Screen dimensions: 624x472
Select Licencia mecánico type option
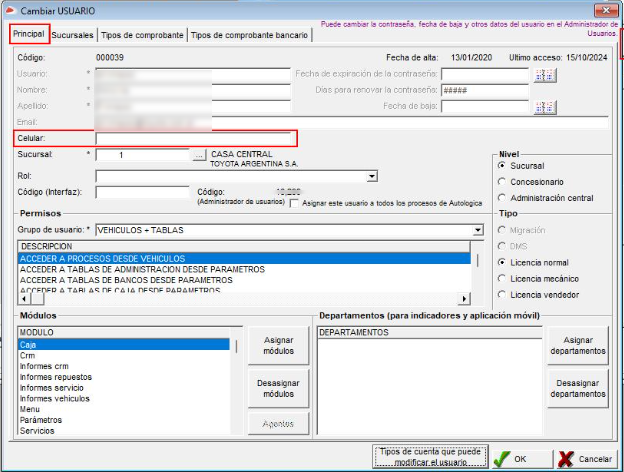point(502,278)
